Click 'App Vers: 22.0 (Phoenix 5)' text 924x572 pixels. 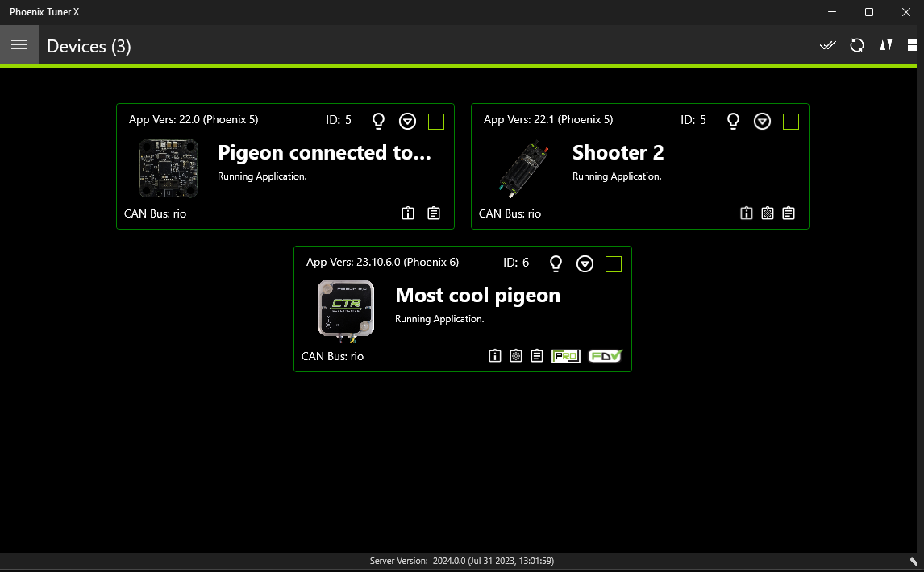pyautogui.click(x=194, y=119)
